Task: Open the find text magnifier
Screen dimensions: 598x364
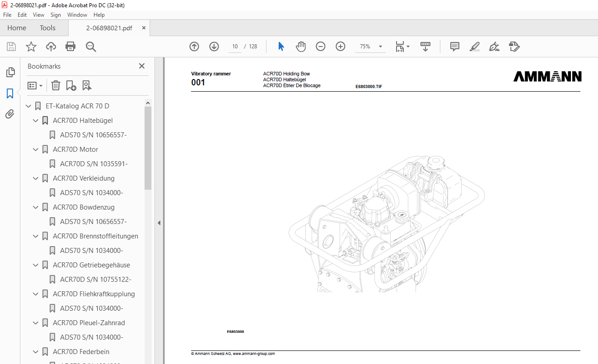Action: point(91,47)
